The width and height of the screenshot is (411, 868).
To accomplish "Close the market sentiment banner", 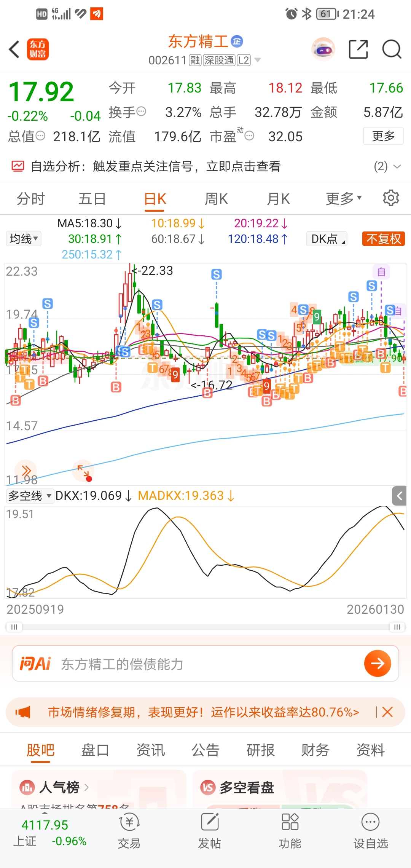I will coord(387,712).
